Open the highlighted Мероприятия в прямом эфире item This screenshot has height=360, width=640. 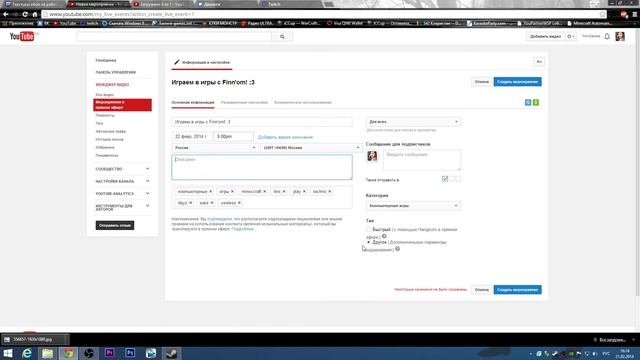click(122, 105)
